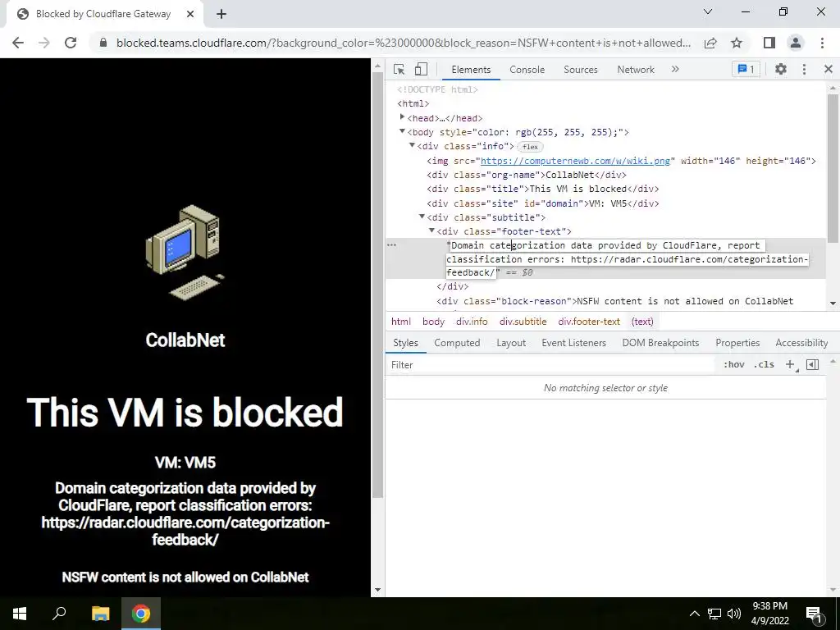This screenshot has height=630, width=840.
Task: Expand the head element node
Action: coord(402,116)
